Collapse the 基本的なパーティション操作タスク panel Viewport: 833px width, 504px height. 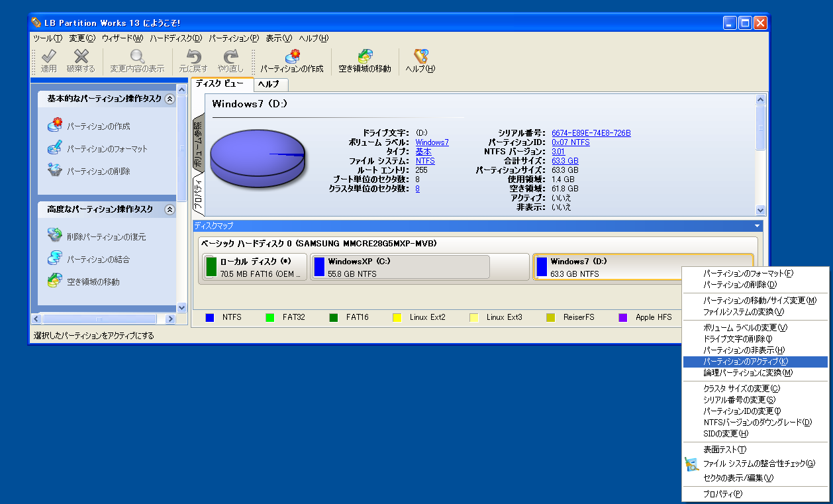click(x=170, y=100)
